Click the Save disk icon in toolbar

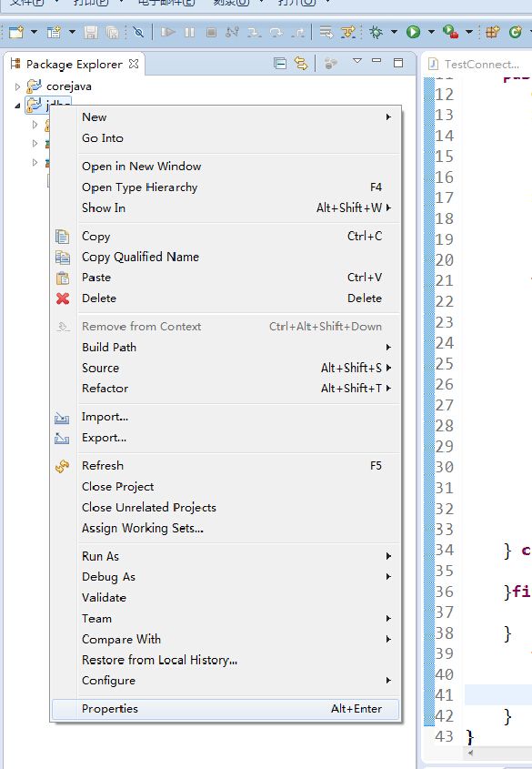pyautogui.click(x=91, y=33)
